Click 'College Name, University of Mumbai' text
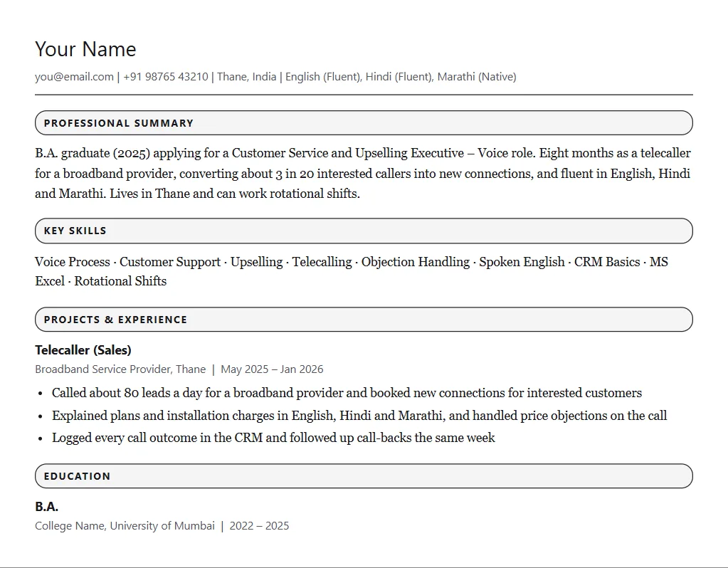This screenshot has height=568, width=728. 125,526
